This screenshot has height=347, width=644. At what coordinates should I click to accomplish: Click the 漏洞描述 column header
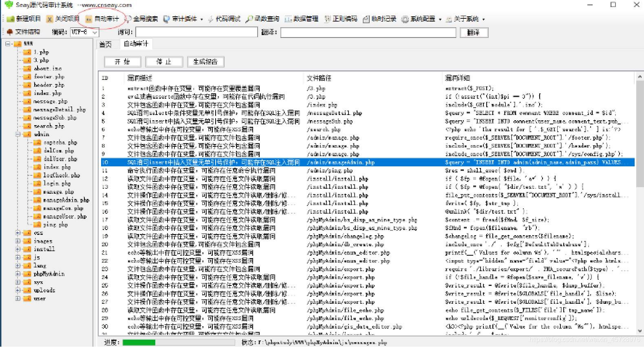(215, 78)
